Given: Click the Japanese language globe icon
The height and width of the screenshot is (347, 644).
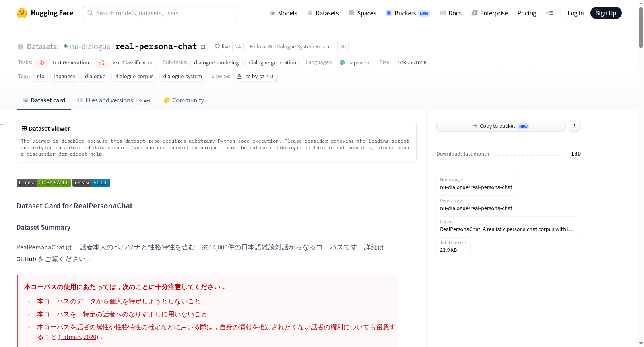Looking at the screenshot, I should click(342, 62).
